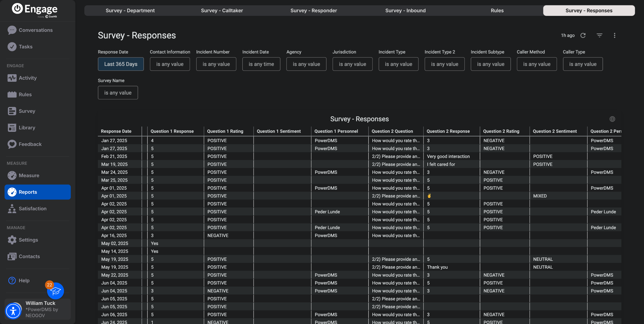Open Conversations in the sidebar
The width and height of the screenshot is (644, 324).
pos(35,30)
